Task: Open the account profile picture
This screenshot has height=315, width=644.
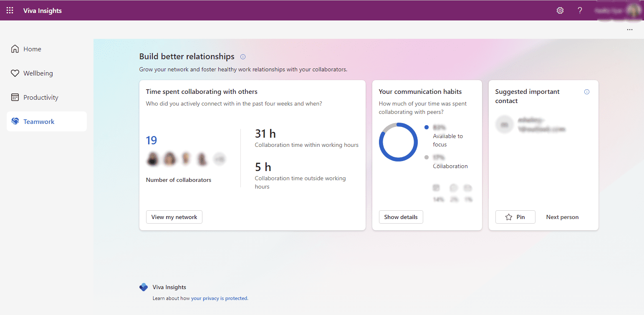Action: (634, 10)
